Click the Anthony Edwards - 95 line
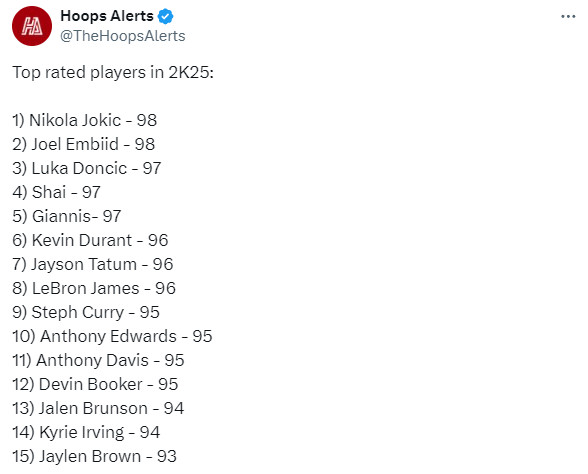This screenshot has width=588, height=474. [112, 336]
